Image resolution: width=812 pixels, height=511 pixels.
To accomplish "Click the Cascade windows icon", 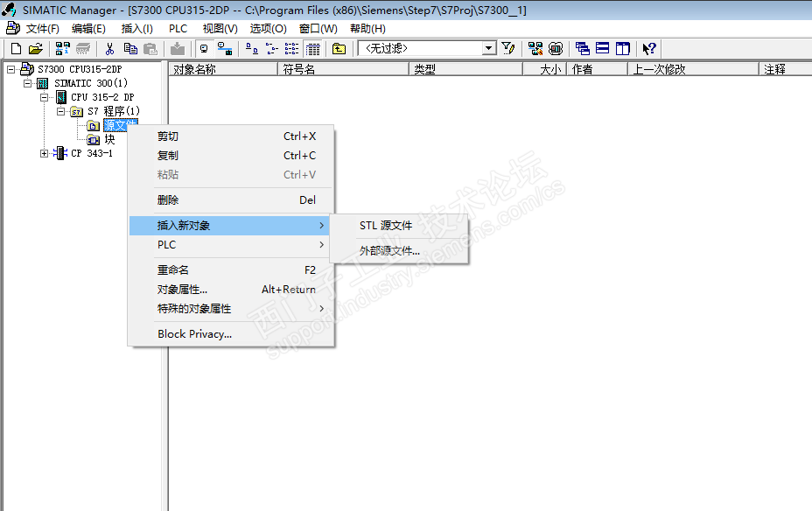I will (x=583, y=49).
